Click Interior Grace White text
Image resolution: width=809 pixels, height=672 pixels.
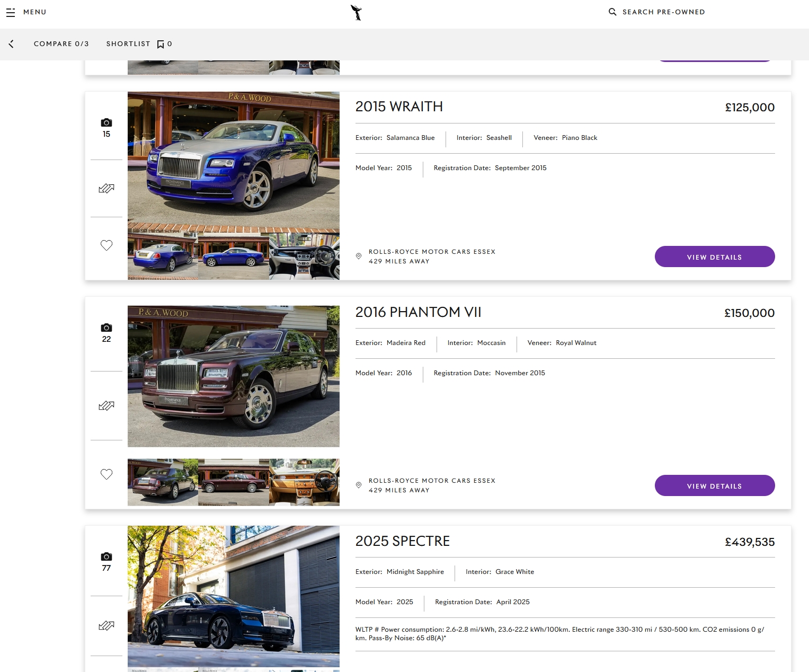click(x=500, y=572)
